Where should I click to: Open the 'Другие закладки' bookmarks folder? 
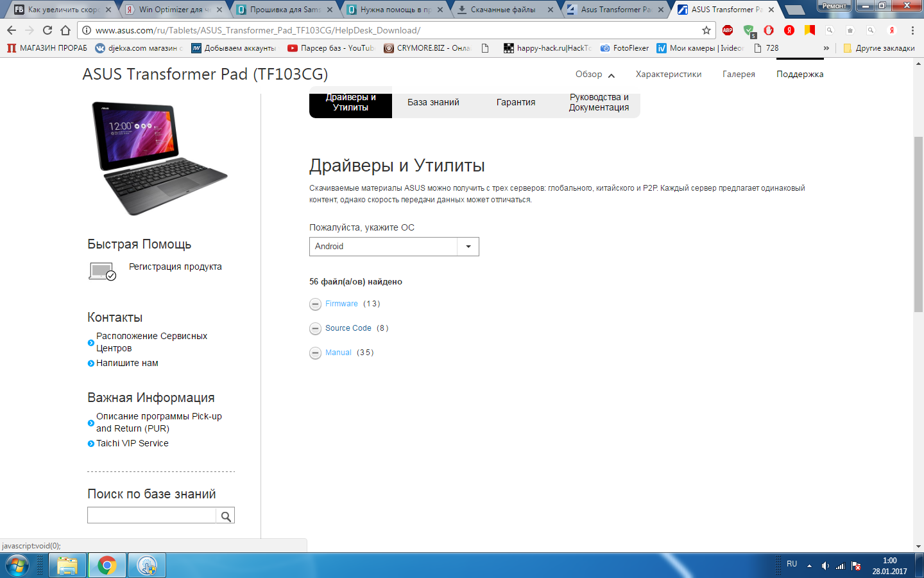tap(879, 48)
